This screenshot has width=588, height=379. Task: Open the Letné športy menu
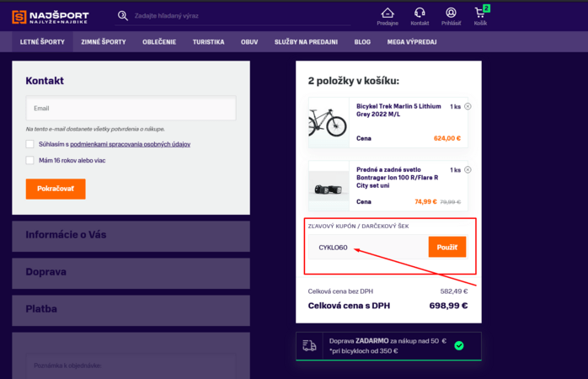coord(42,42)
